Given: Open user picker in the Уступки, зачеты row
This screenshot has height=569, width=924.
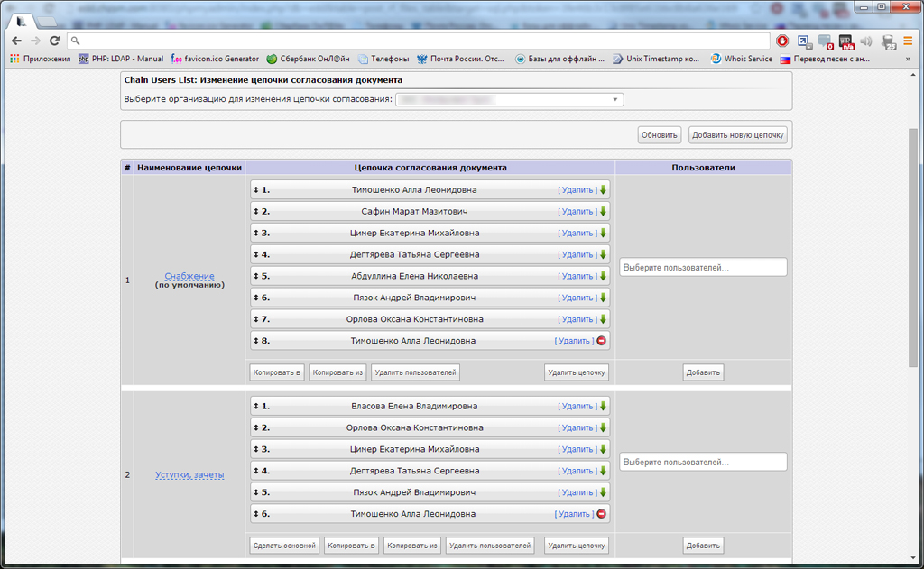Looking at the screenshot, I should tap(703, 462).
